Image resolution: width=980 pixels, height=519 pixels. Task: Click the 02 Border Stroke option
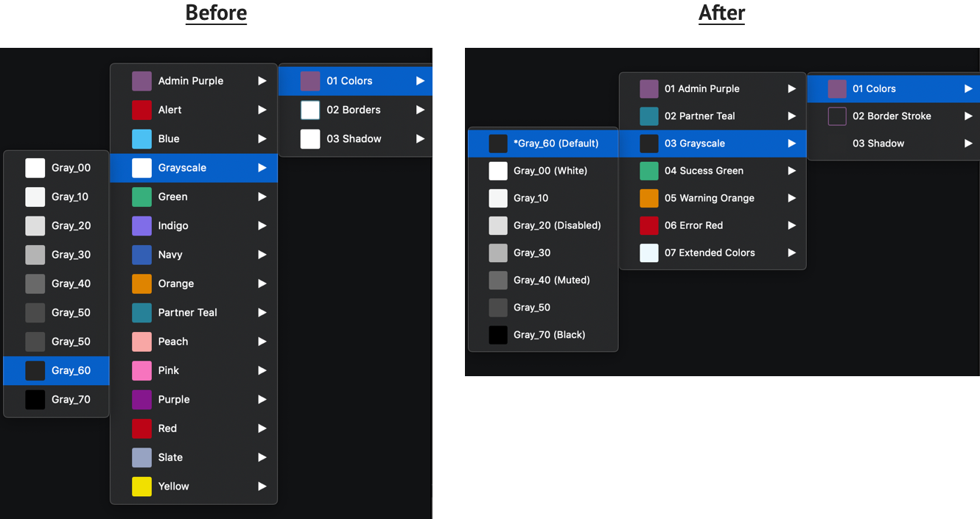coord(892,116)
